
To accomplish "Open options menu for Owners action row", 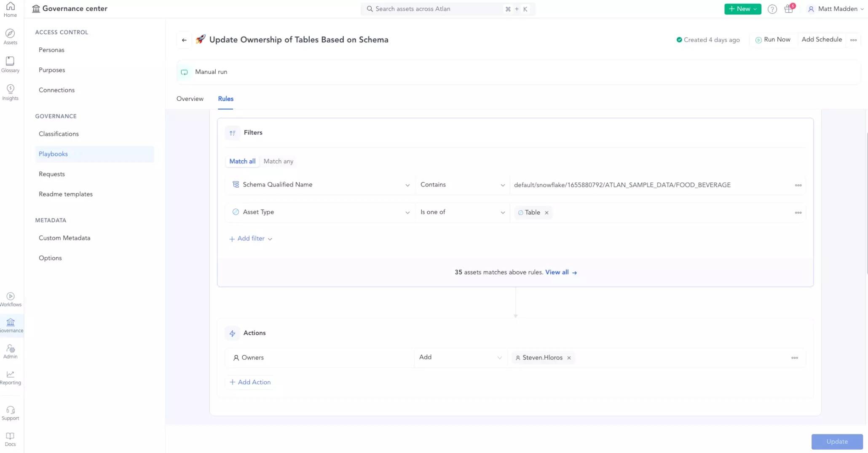I will click(x=794, y=358).
